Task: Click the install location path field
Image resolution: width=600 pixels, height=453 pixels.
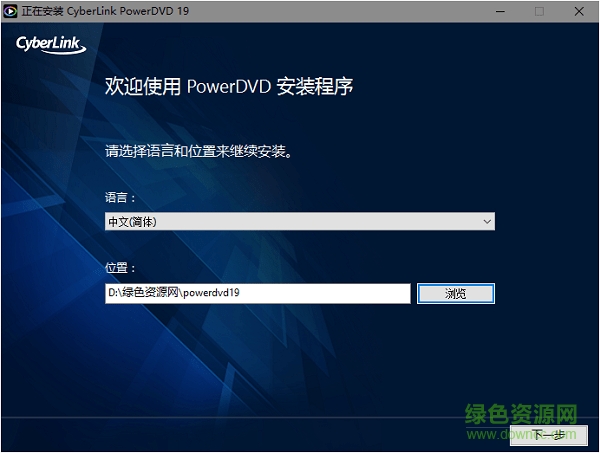Action: point(258,293)
